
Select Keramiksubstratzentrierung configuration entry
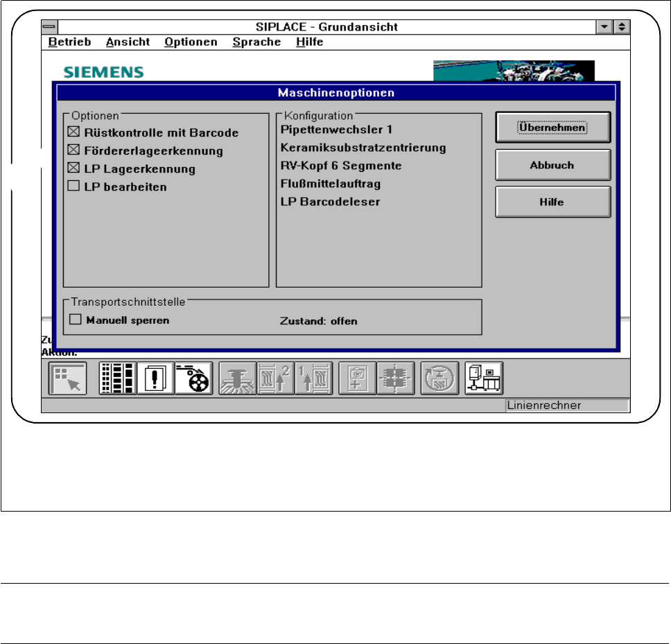(x=363, y=148)
